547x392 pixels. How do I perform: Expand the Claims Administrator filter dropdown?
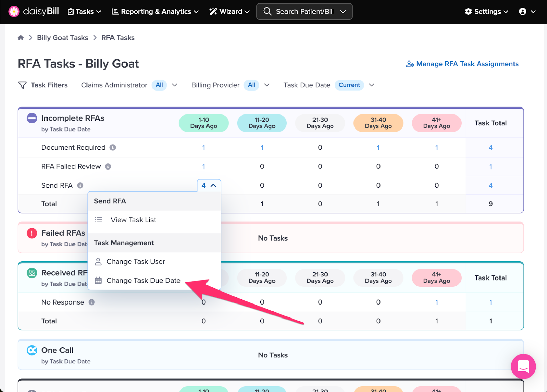[x=174, y=85]
